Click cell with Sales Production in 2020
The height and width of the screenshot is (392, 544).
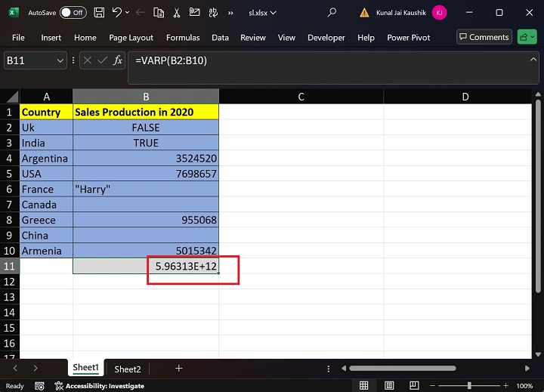click(146, 112)
